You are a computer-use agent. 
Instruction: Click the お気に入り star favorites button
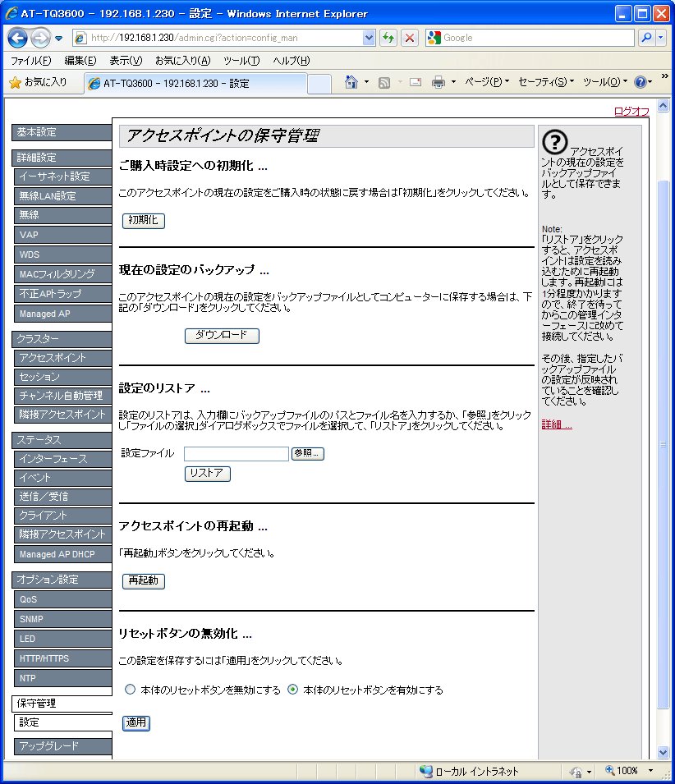click(x=38, y=82)
